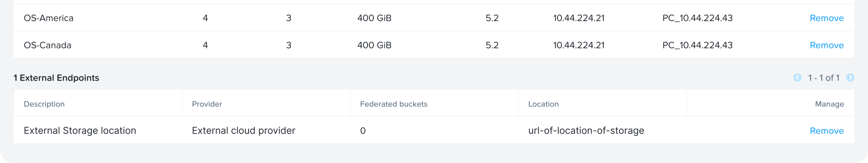The height and width of the screenshot is (163, 868).
Task: Sort by the Location column header
Action: point(543,104)
